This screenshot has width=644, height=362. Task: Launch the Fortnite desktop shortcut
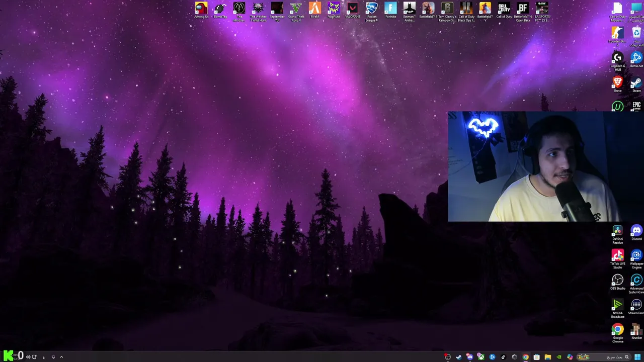[x=390, y=11]
